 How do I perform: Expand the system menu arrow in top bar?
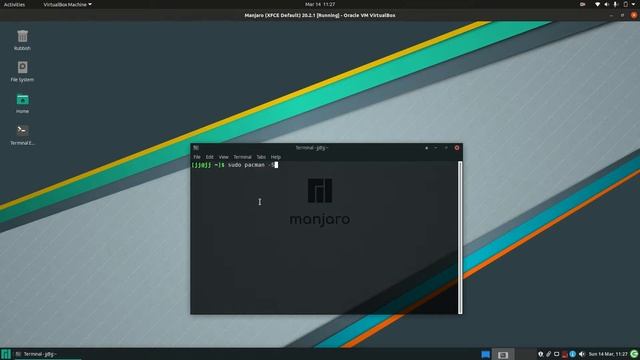point(633,4)
